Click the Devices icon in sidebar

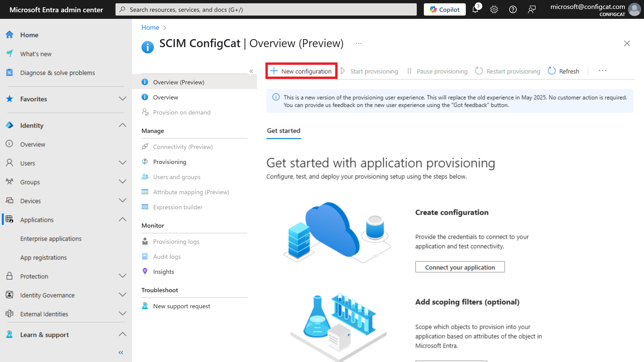point(9,201)
